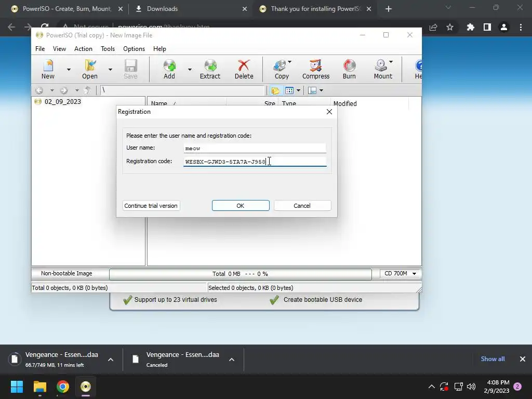
Task: Toggle the folders pane icon
Action: coord(275,90)
